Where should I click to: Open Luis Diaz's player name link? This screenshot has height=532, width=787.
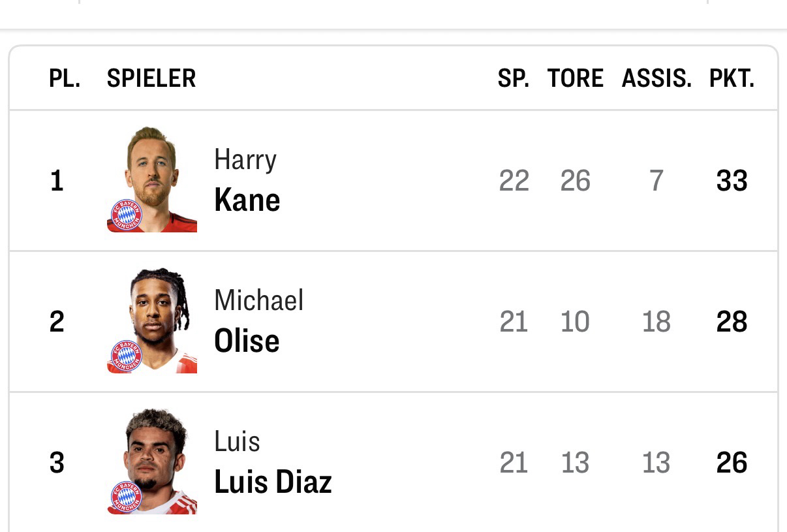click(x=273, y=463)
